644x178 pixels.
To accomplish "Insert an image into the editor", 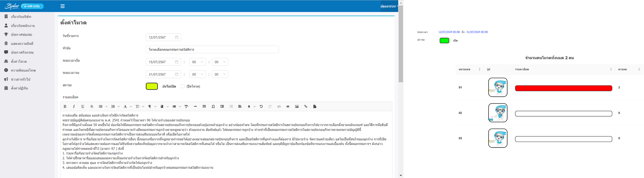I will click(x=297, y=106).
